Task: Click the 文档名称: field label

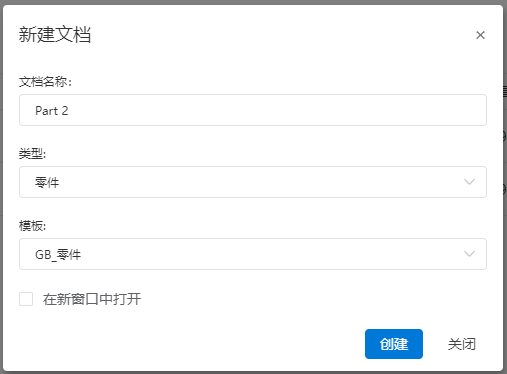Action: click(x=45, y=82)
